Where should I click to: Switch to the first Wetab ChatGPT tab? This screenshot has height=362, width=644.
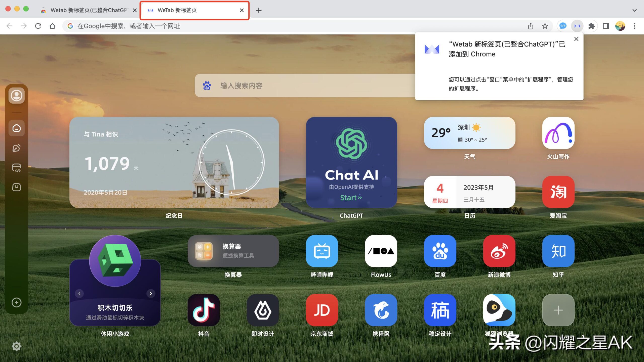(88, 10)
